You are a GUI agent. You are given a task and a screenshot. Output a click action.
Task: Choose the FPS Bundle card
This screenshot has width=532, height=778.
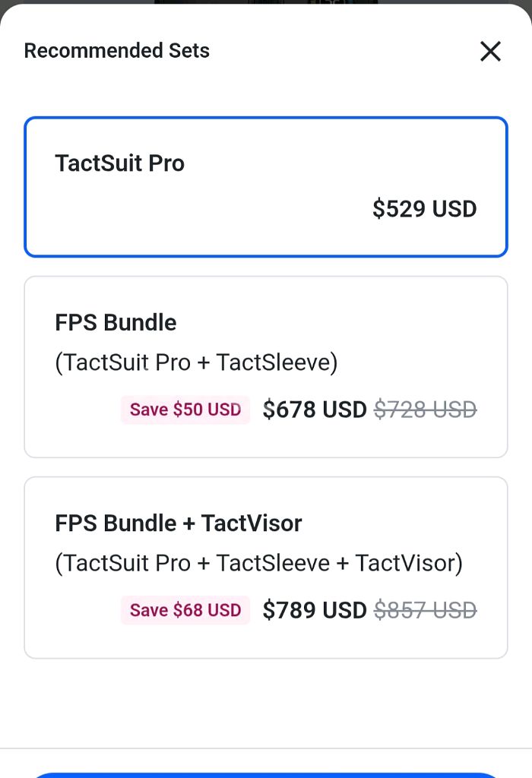point(266,366)
